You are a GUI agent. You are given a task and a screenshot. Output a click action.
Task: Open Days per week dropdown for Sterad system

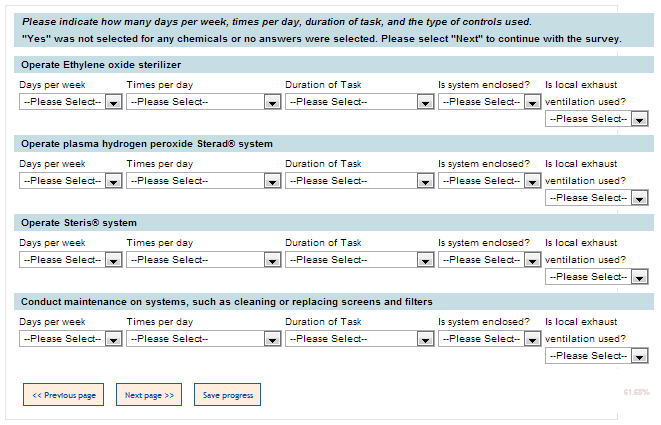[x=70, y=181]
